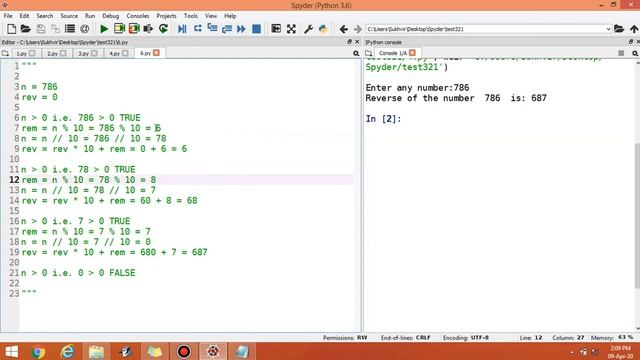Run the current cell
Image resolution: width=640 pixels, height=360 pixels.
119,29
